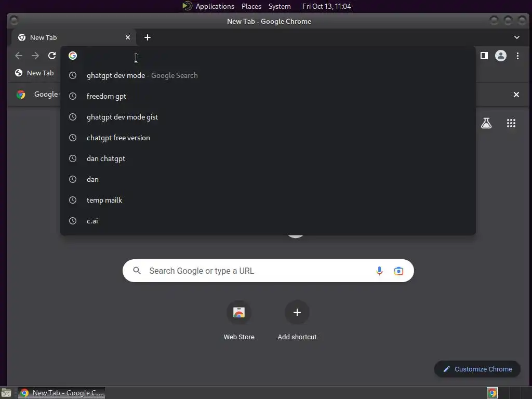The image size is (532, 399).
Task: Select 'dan chatgpt' suggestion
Action: (268, 158)
